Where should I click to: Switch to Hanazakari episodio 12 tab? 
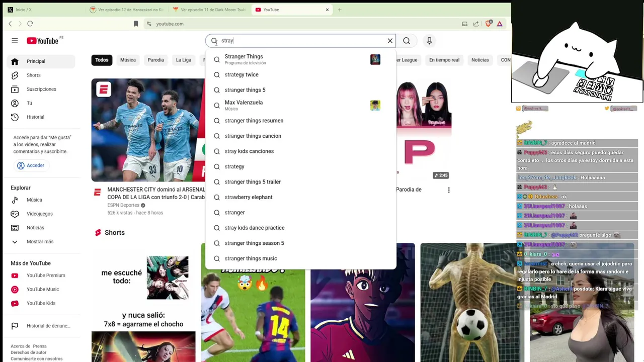click(x=126, y=10)
